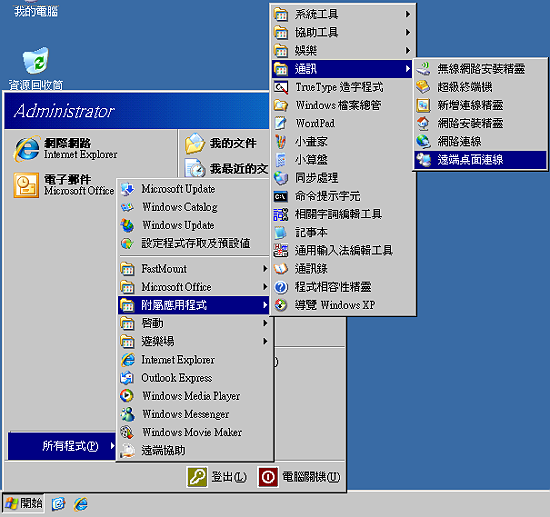Click the 網路連線 globe icon
Image resolution: width=550 pixels, height=517 pixels.
point(423,142)
